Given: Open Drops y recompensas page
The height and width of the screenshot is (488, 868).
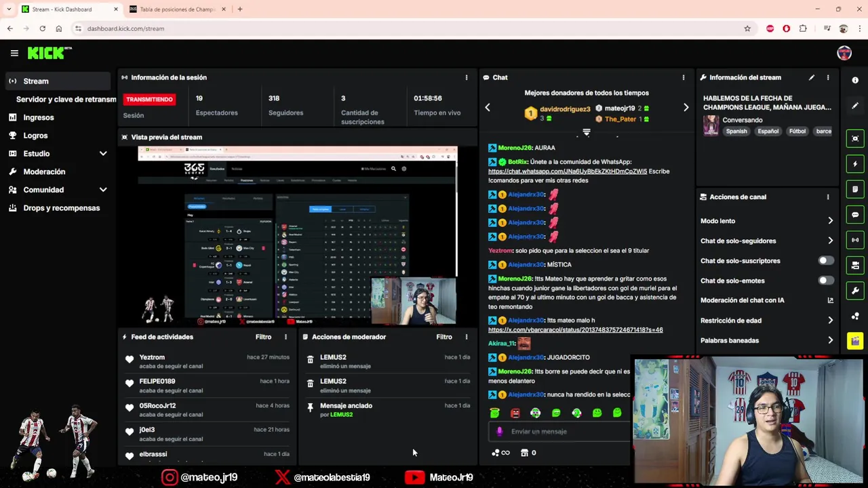Looking at the screenshot, I should pyautogui.click(x=62, y=208).
